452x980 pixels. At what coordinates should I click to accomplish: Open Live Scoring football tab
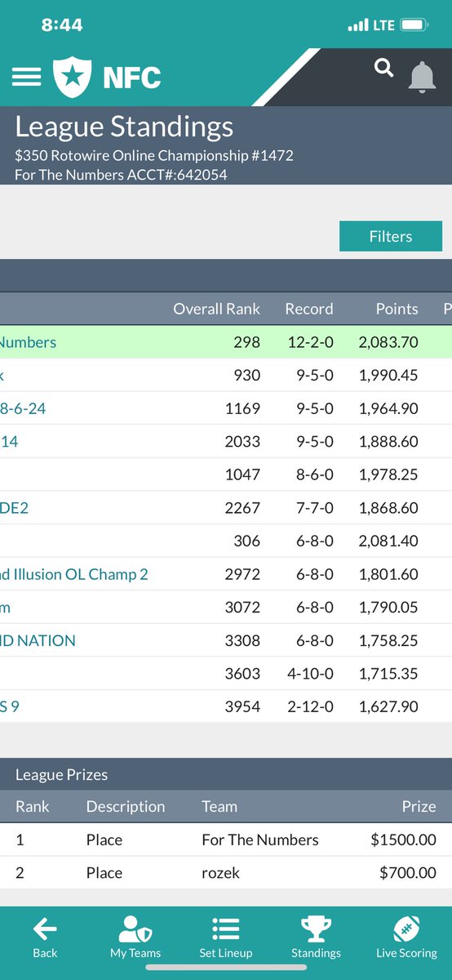406,937
